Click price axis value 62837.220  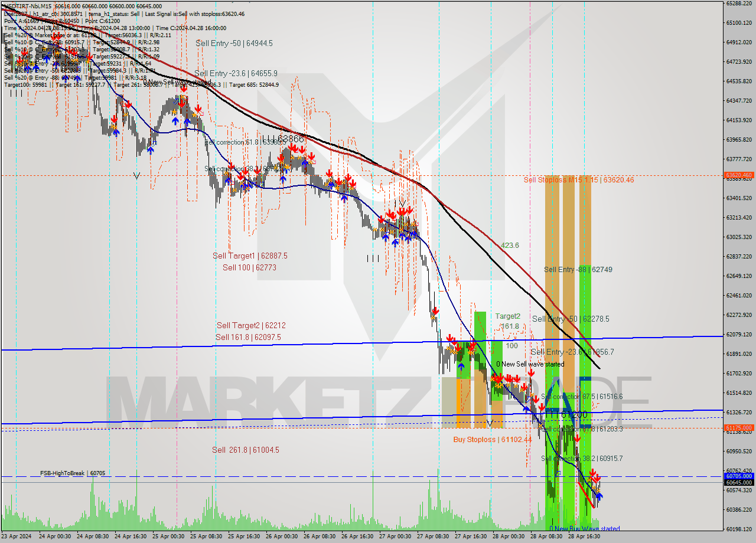(739, 256)
